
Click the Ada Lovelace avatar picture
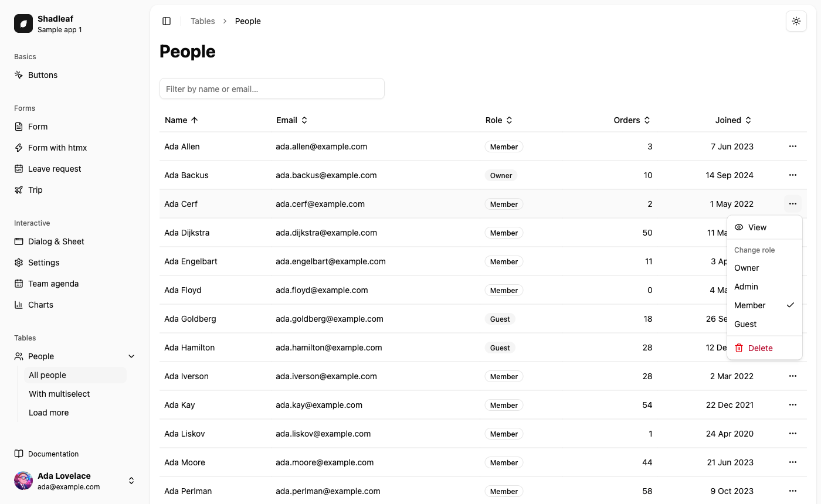pyautogui.click(x=23, y=481)
